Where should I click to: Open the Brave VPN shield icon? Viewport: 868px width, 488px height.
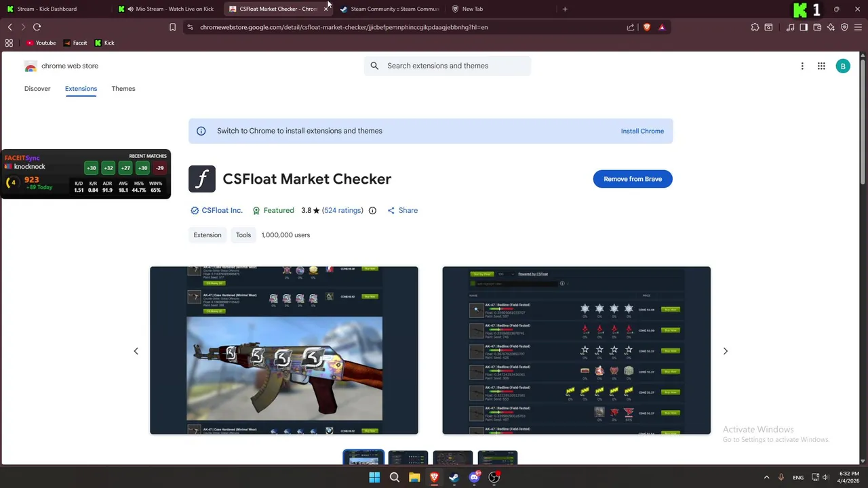tap(844, 27)
